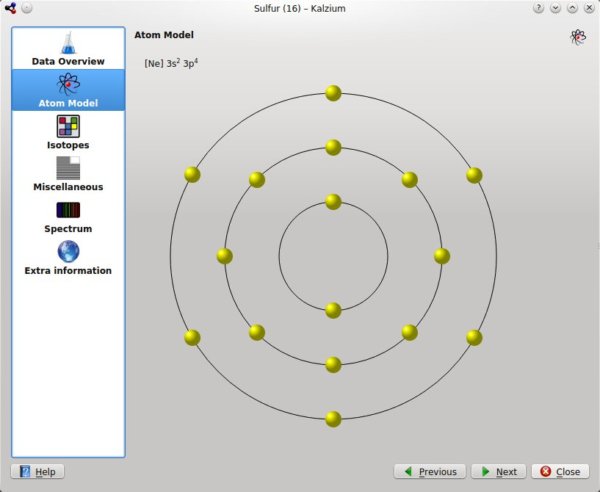Close the window via title bar X
This screenshot has height=492, width=600.
tap(589, 8)
